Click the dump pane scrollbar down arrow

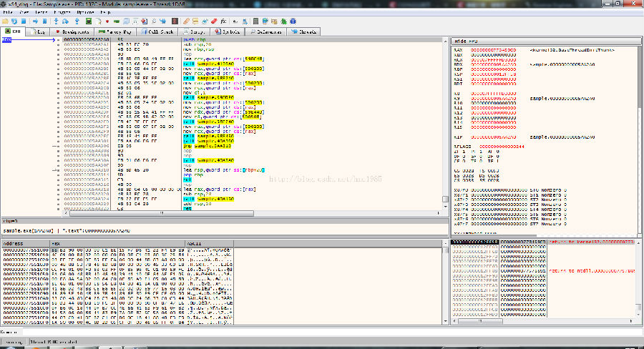click(x=446, y=321)
